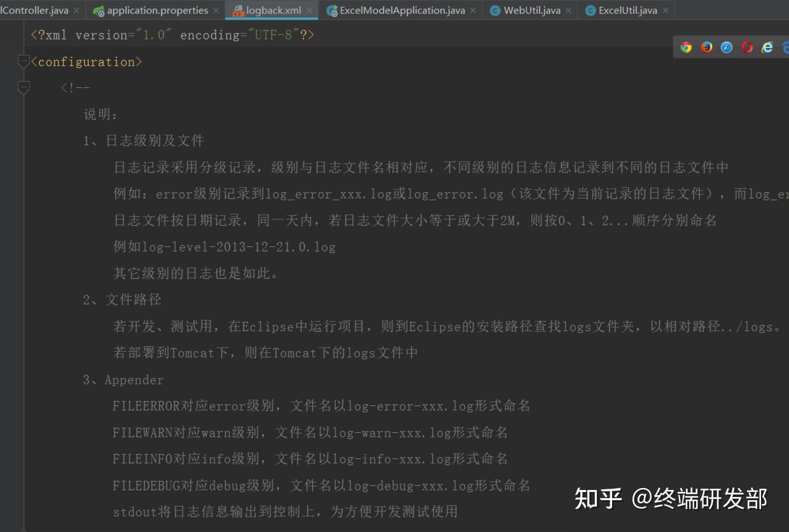This screenshot has height=532, width=789.
Task: Switch to the Controller.java tab
Action: click(35, 10)
